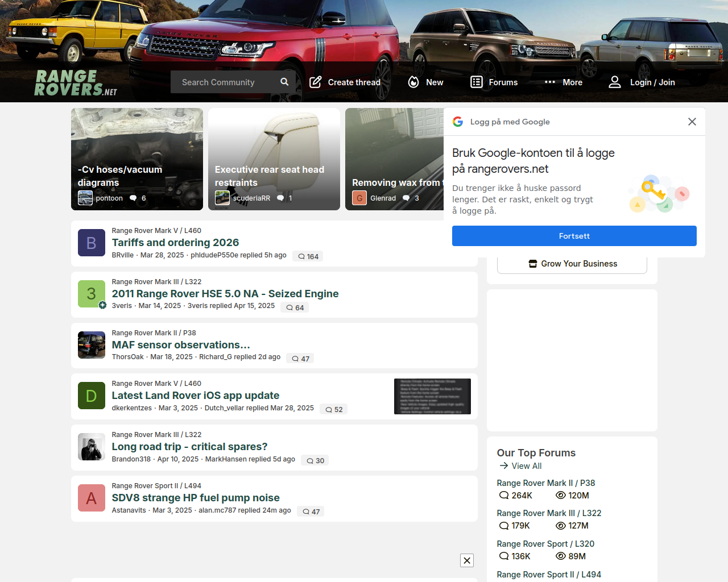The image size is (728, 582).
Task: Open the Range Rover Sport II / L494 top forum
Action: 549,575
